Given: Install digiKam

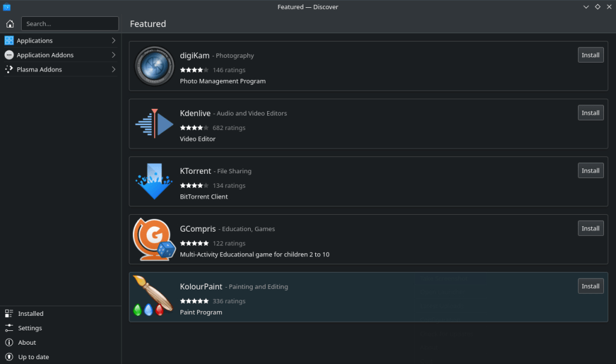Looking at the screenshot, I should (591, 55).
